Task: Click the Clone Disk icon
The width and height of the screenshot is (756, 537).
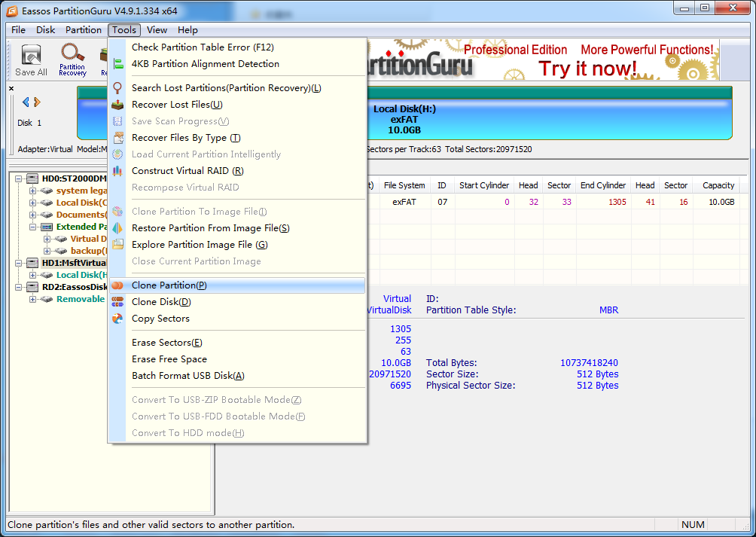Action: [117, 302]
